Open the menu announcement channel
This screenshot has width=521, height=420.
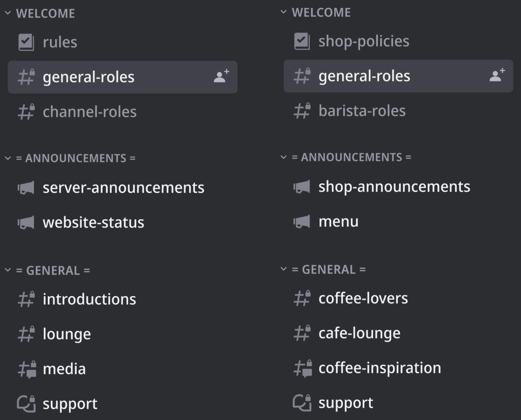(338, 221)
